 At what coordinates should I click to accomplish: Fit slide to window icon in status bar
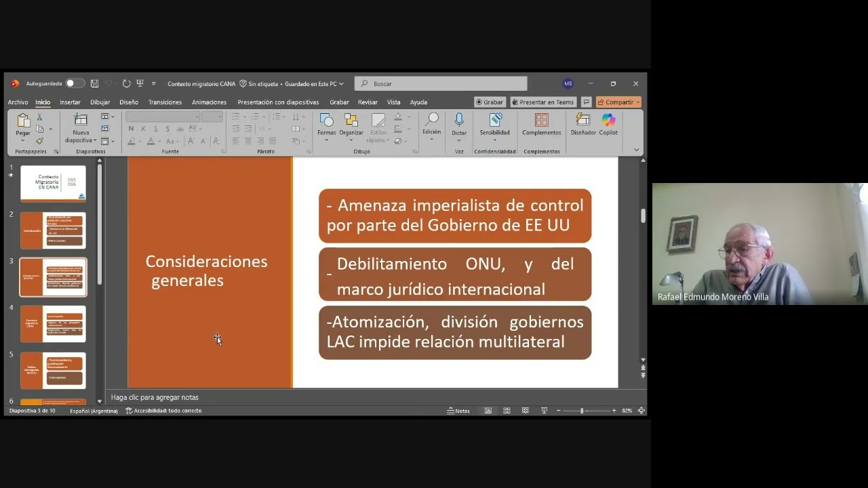click(x=641, y=411)
